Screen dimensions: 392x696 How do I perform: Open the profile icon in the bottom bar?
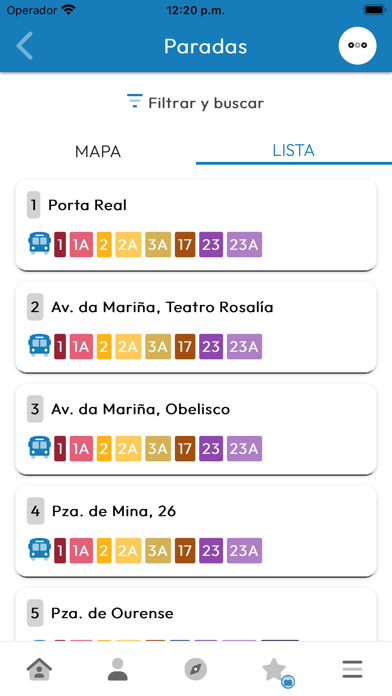[x=118, y=669]
